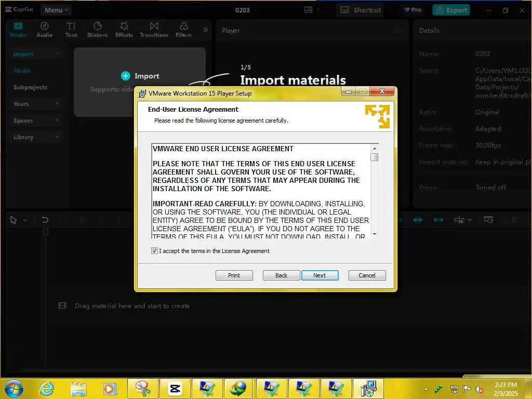
Task: Click the Pro badge in CapCut
Action: (x=413, y=10)
